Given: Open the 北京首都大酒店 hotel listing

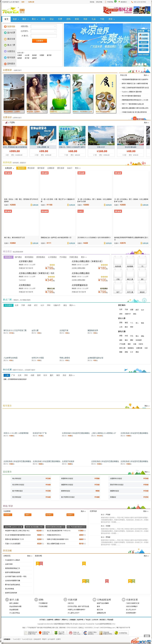Looking at the screenshot, I should (26, 261).
